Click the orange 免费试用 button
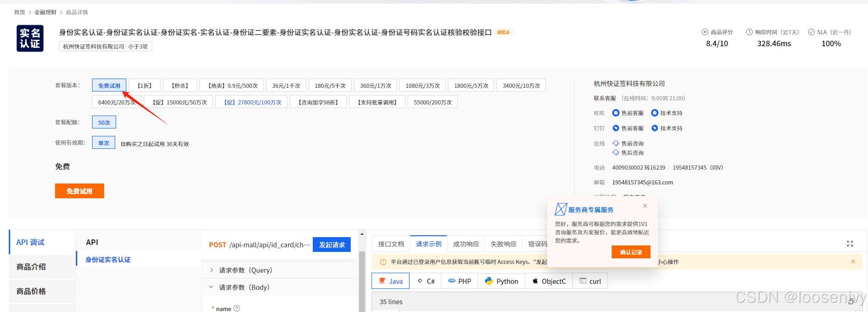Image resolution: width=868 pixels, height=312 pixels. (x=79, y=191)
